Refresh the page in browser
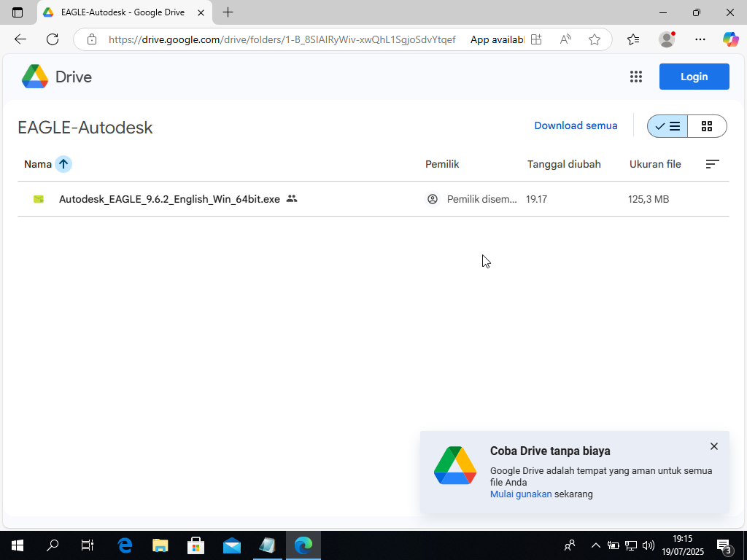The width and height of the screenshot is (747, 560). 53,39
